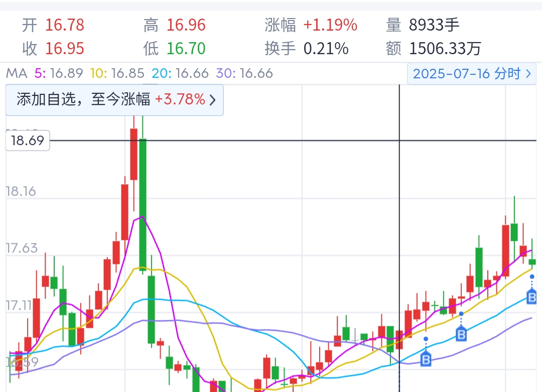Click the 涨幅 value +1.19%

pyautogui.click(x=330, y=25)
